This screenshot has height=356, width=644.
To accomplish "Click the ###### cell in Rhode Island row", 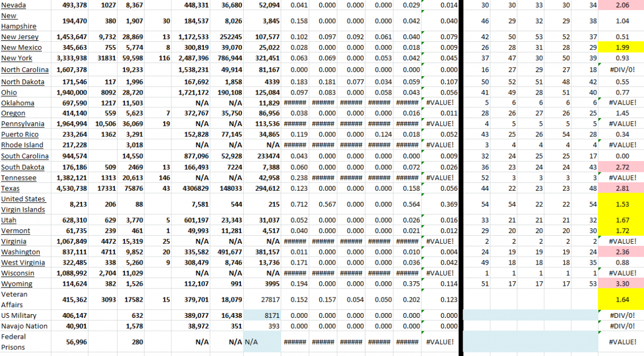I will tap(296, 145).
